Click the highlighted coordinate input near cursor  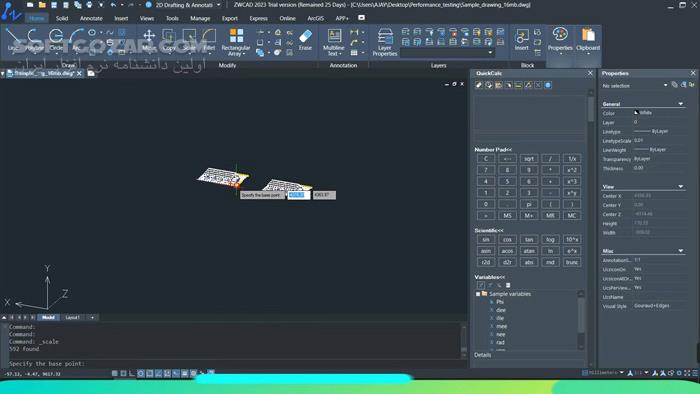pos(299,195)
